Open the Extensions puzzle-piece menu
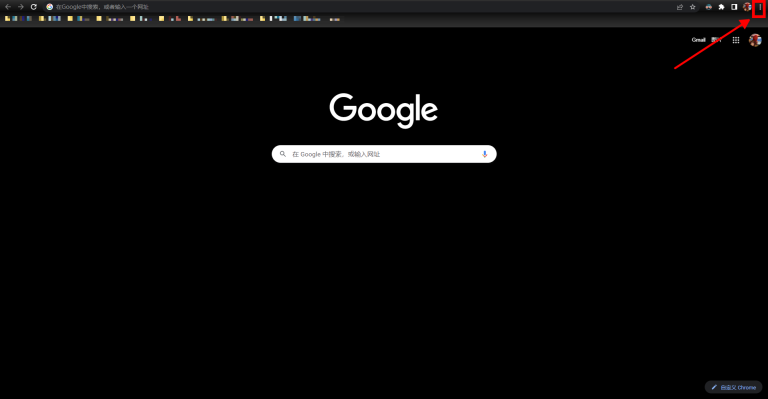This screenshot has height=399, width=768. (721, 7)
